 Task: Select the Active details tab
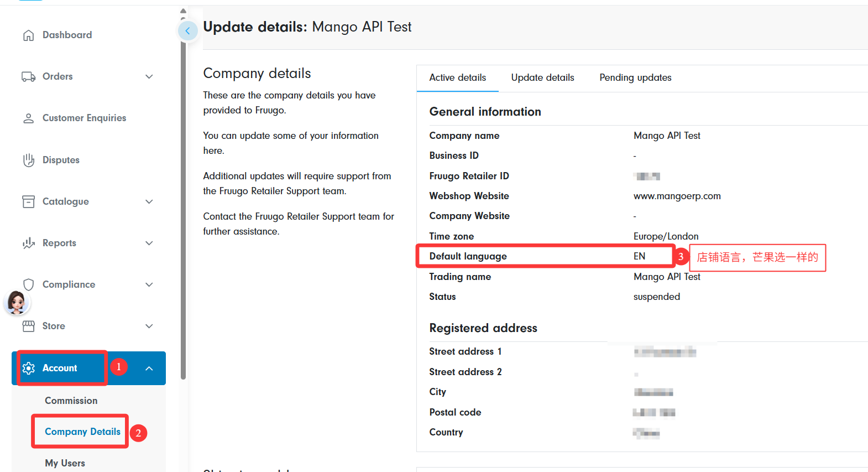coord(457,77)
